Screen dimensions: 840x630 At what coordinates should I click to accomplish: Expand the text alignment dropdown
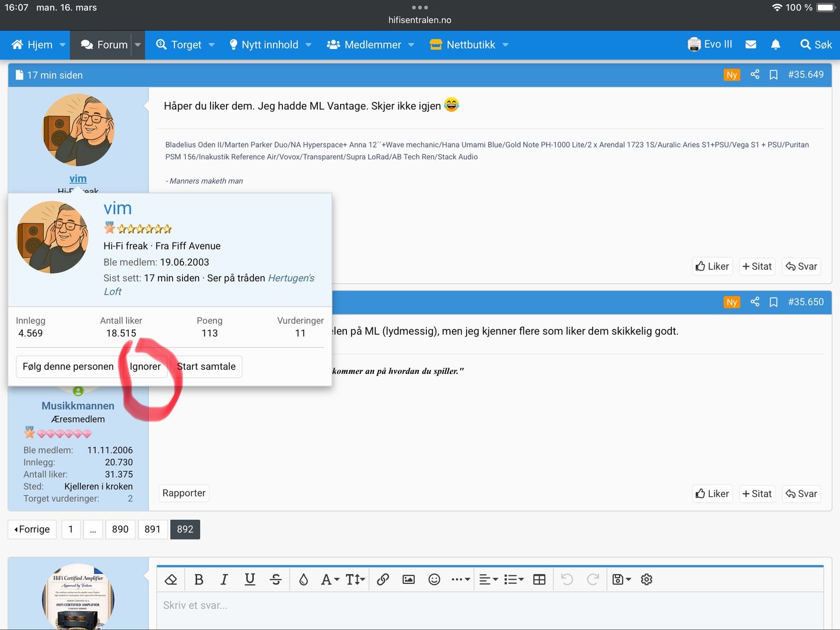click(488, 579)
